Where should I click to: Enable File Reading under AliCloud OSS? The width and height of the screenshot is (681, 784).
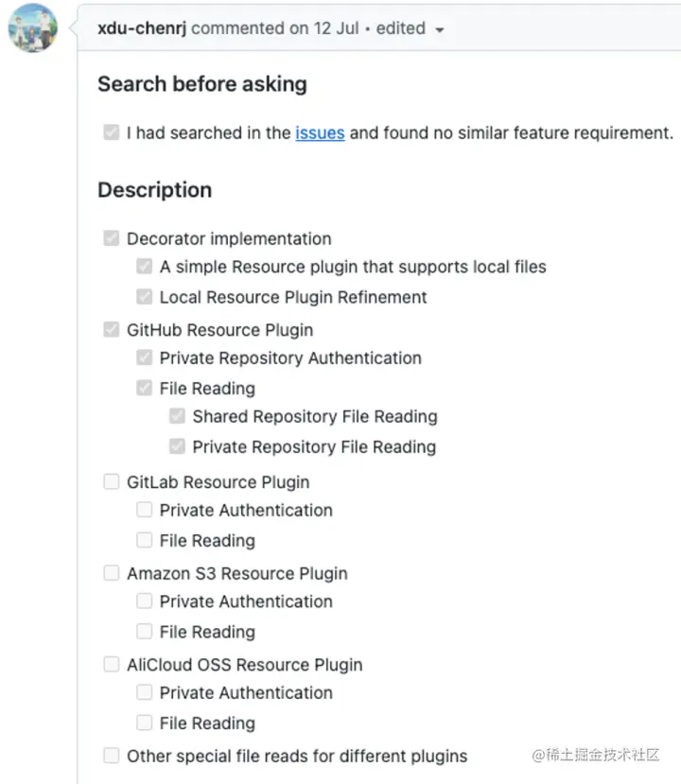(x=145, y=723)
